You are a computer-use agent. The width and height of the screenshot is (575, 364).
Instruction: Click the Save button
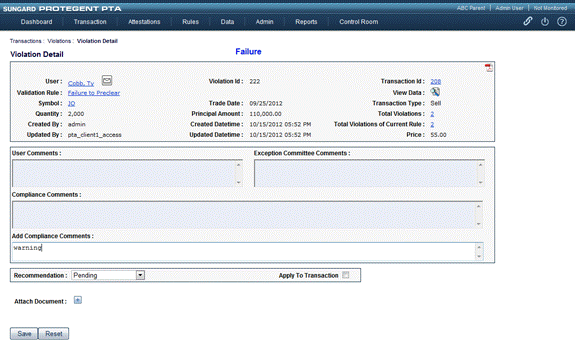tap(24, 334)
